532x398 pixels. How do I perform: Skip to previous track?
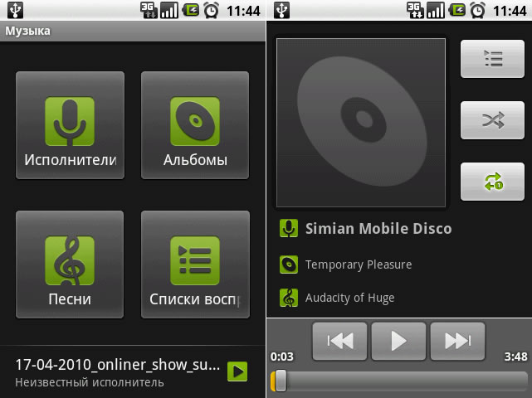pos(339,341)
